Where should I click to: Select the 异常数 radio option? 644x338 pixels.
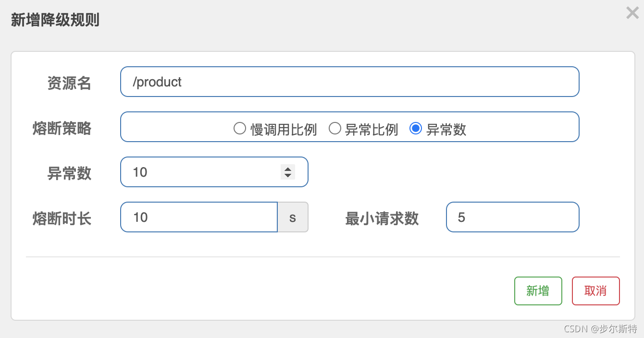pyautogui.click(x=416, y=129)
